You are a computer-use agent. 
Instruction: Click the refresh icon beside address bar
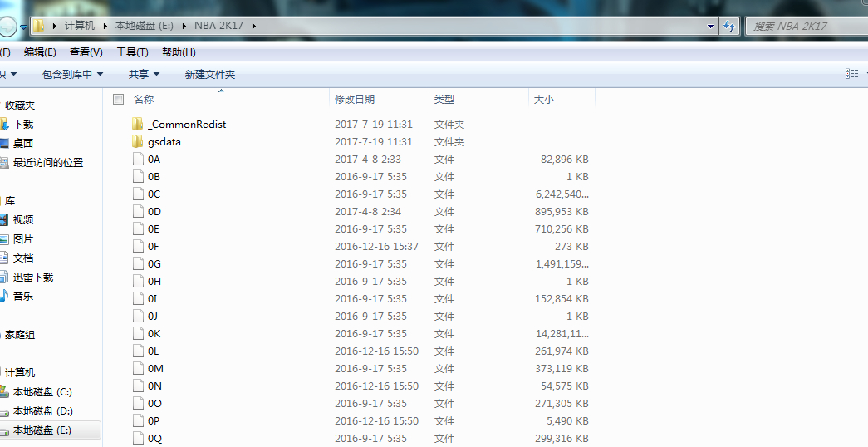tap(729, 26)
